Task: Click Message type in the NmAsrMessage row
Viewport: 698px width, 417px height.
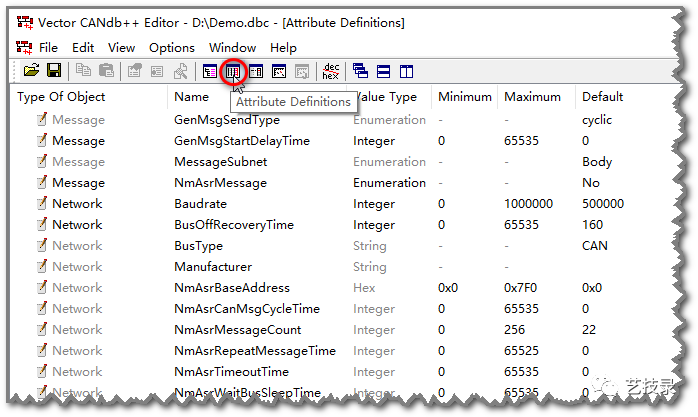Action: pos(78,183)
